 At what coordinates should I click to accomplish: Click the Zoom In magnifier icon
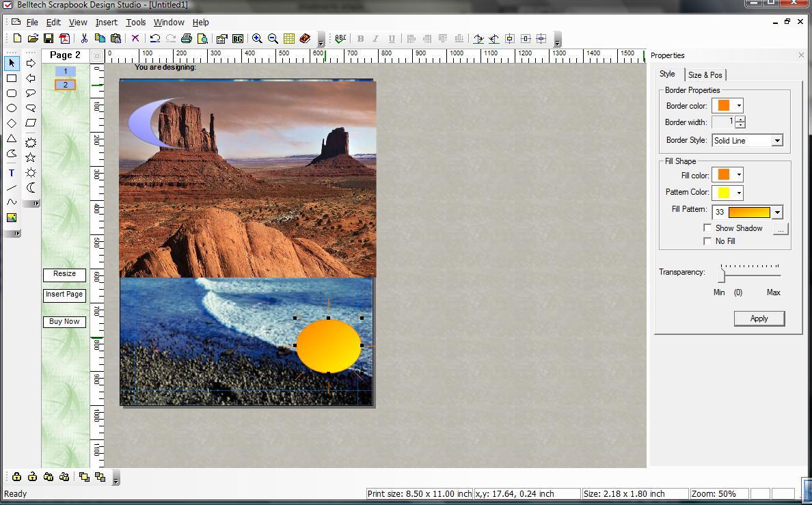coord(257,39)
